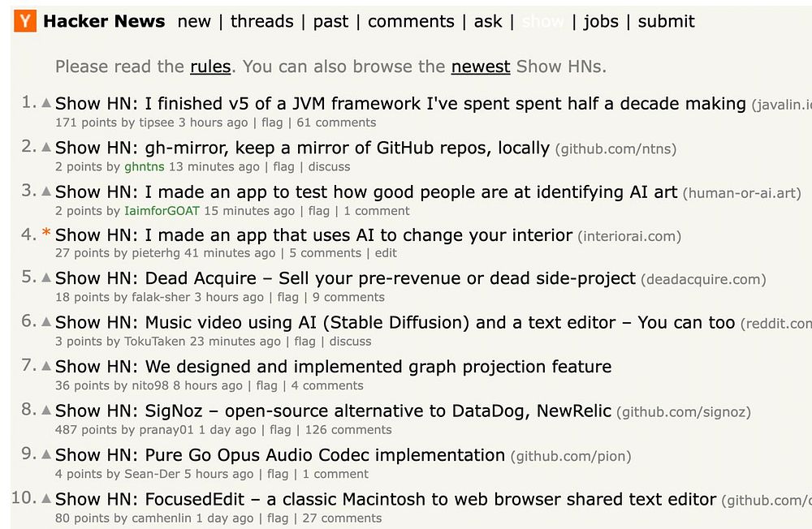This screenshot has width=812, height=529.
Task: Upvote the gh-mirror GitHub repos post
Action: point(46,148)
